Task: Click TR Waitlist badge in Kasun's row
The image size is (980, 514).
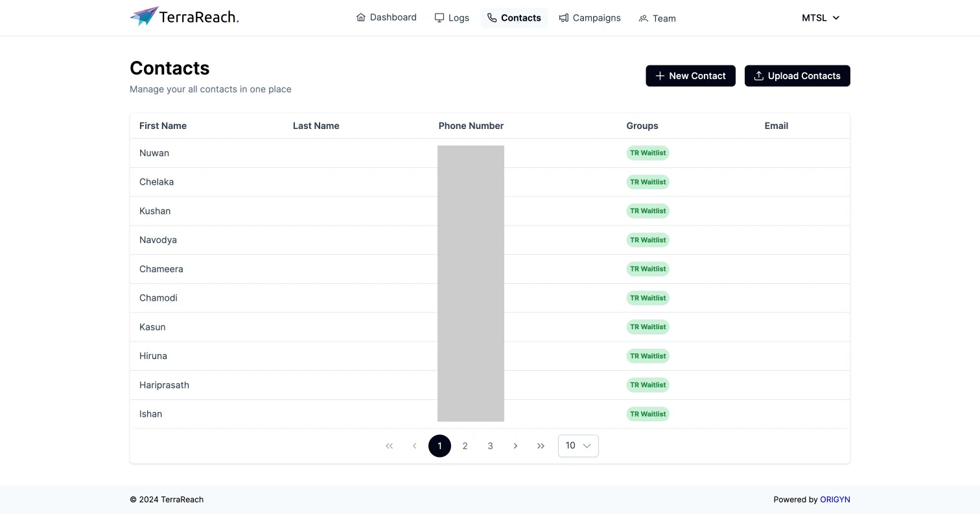Action: [648, 327]
